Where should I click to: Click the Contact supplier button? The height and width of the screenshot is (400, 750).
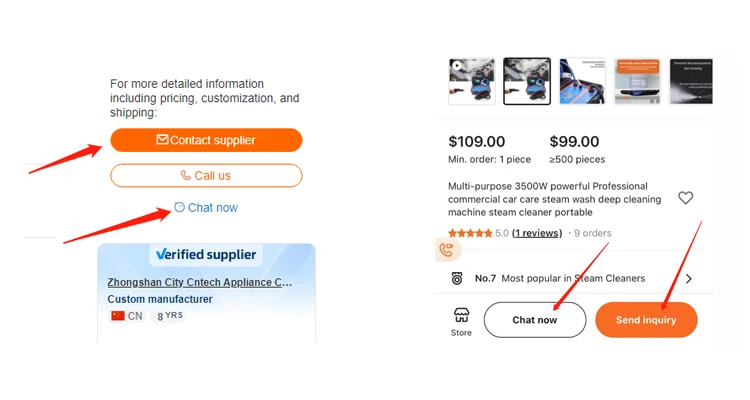206,140
